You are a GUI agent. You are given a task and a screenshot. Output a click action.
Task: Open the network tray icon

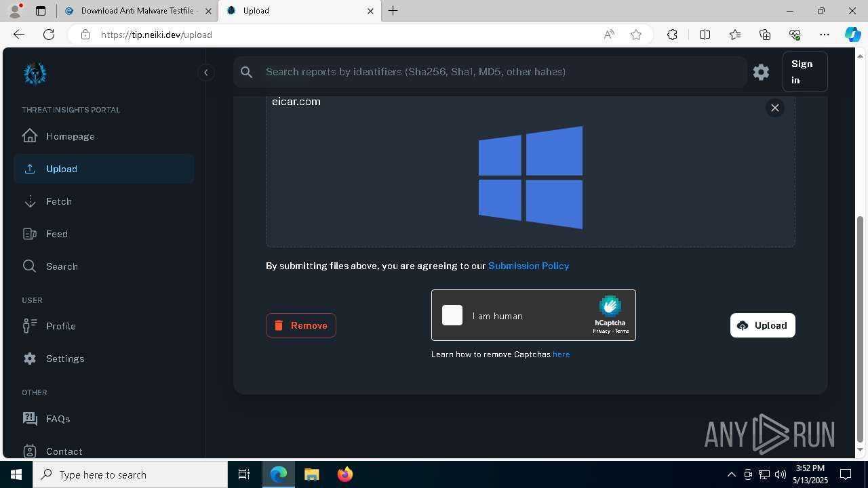point(764,474)
